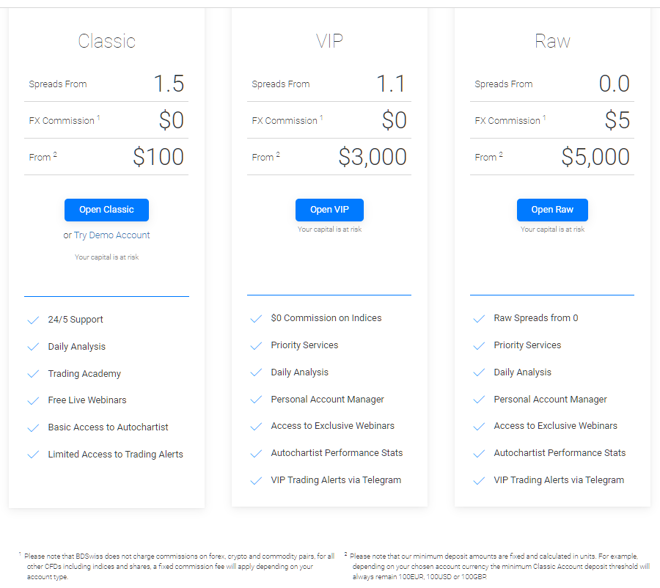The image size is (660, 588).
Task: Click checkmark beside Basic Access to Autochartist
Action: (33, 428)
